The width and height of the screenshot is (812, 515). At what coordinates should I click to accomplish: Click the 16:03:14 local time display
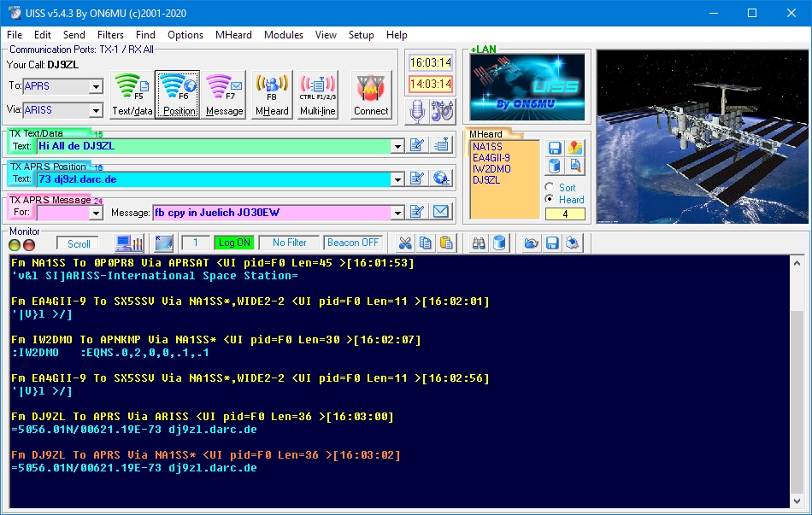430,62
